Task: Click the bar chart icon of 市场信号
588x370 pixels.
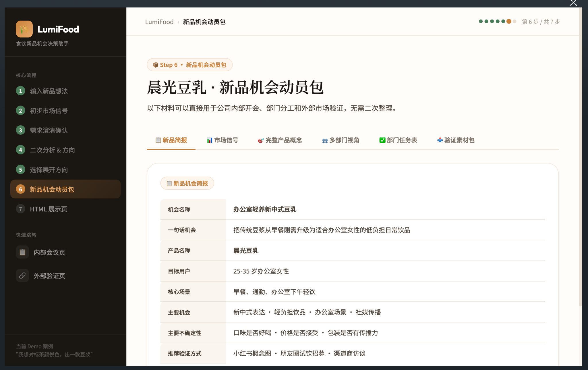Action: click(x=210, y=140)
